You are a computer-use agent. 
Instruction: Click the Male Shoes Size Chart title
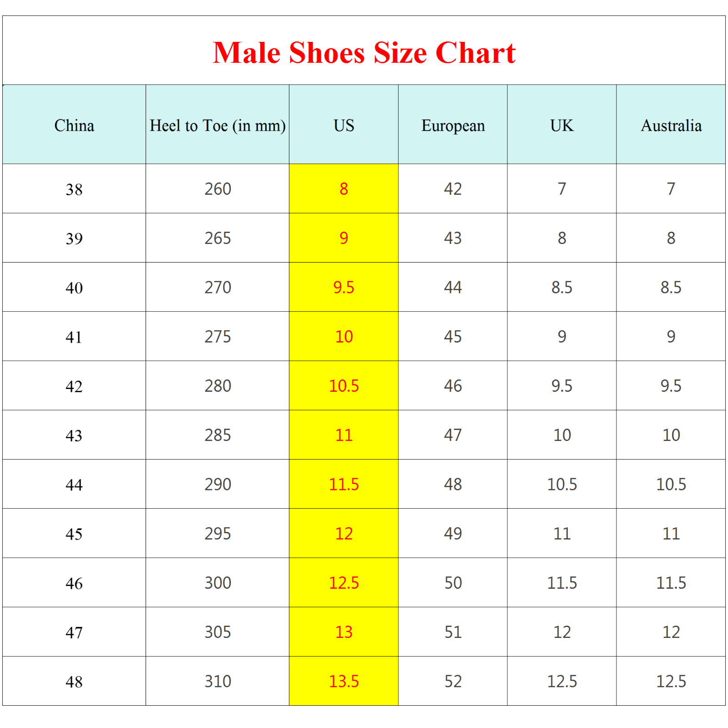click(364, 53)
